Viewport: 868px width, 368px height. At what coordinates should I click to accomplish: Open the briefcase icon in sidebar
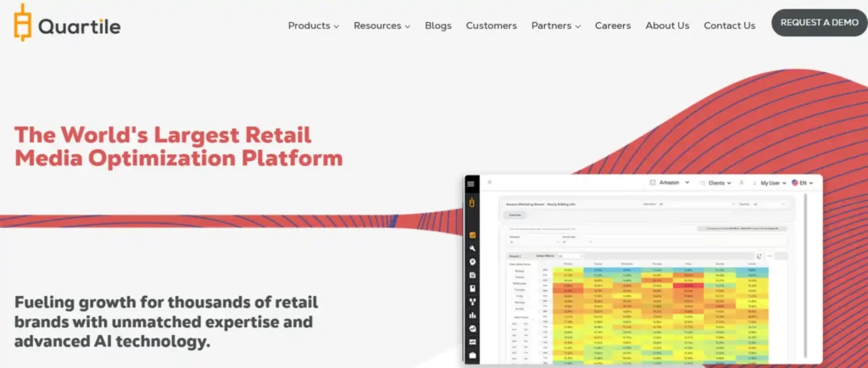tap(471, 354)
